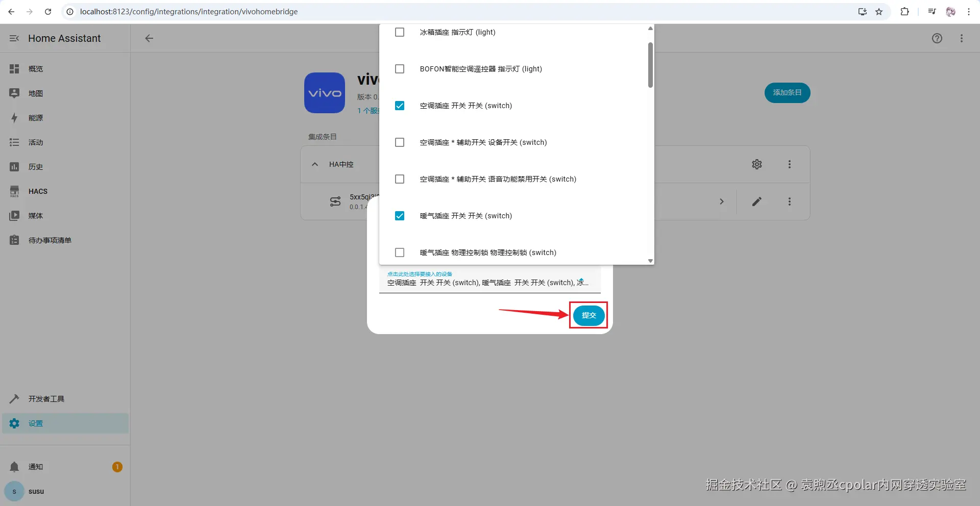Open the 媒体 media icon
The width and height of the screenshot is (980, 506).
coord(14,216)
